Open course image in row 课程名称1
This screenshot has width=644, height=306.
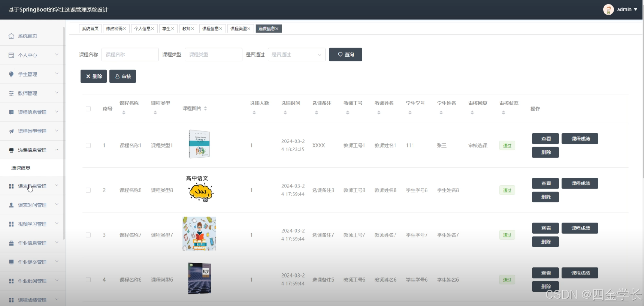click(x=199, y=144)
